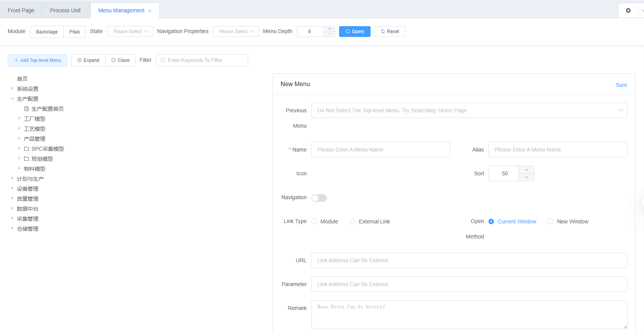Expand the 质量管理 tree node
This screenshot has height=333, width=644.
tap(12, 198)
